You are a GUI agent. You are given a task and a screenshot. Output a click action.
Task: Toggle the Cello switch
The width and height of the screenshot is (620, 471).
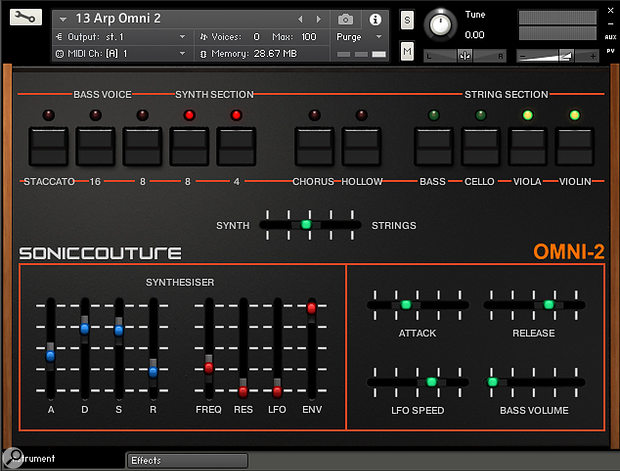coord(481,146)
